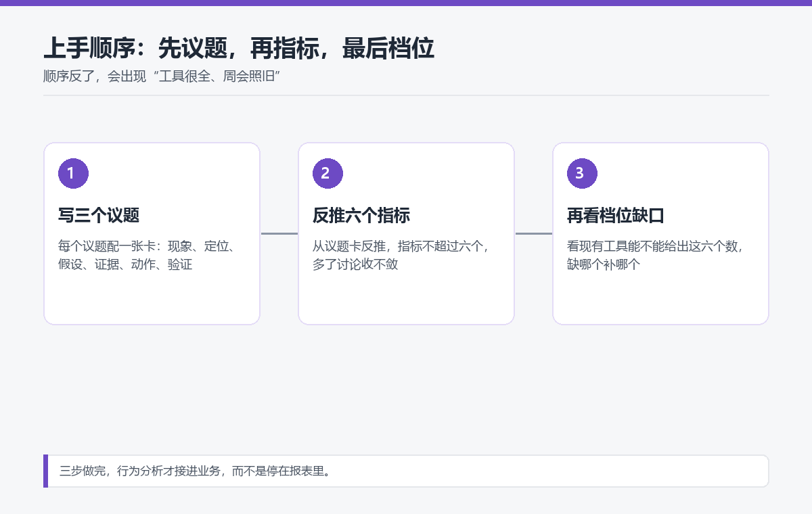Select the description 从议题卡反推，指标不超过六个，多了讨论收不敛
This screenshot has height=514, width=812.
pos(401,255)
